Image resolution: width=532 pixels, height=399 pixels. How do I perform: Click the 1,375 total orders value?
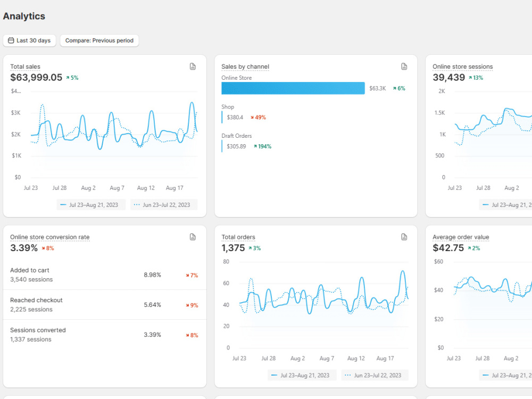233,248
